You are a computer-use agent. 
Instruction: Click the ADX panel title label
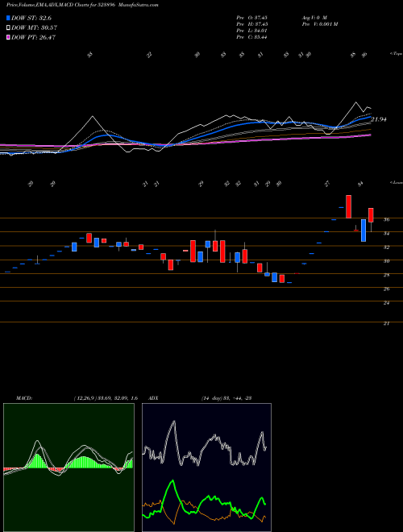[x=154, y=398]
